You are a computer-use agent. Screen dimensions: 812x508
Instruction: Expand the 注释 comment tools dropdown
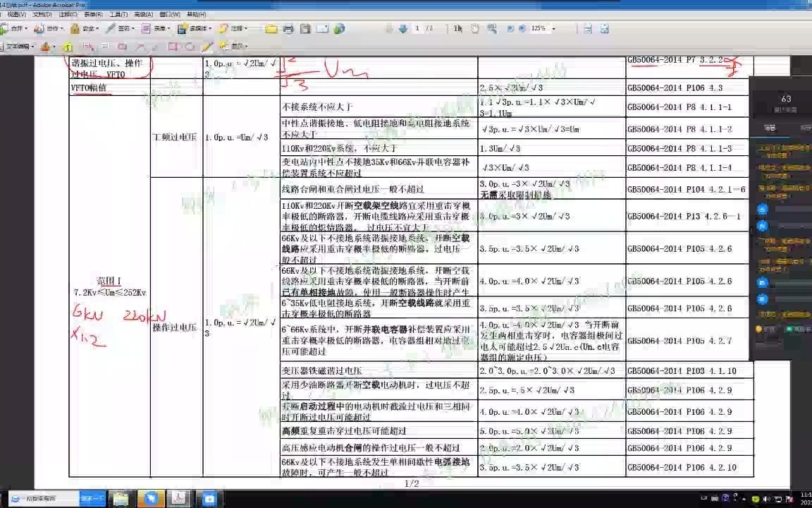pyautogui.click(x=240, y=29)
